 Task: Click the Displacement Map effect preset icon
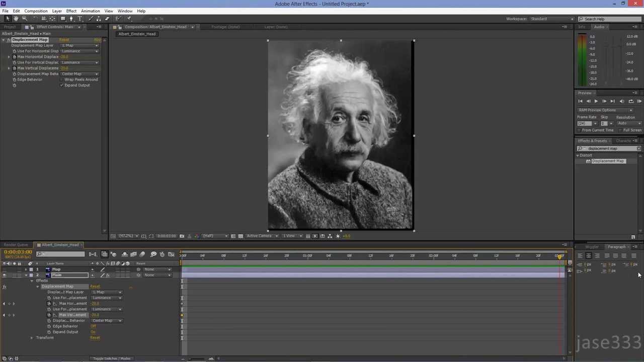coord(588,161)
